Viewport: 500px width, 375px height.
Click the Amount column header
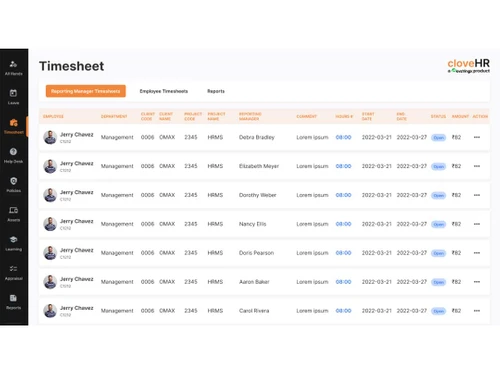coord(460,116)
